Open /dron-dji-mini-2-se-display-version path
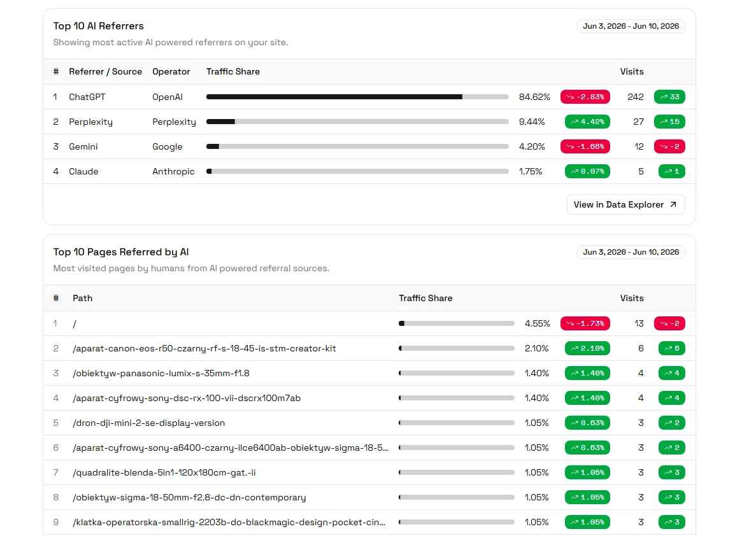The image size is (756, 536). [x=148, y=423]
